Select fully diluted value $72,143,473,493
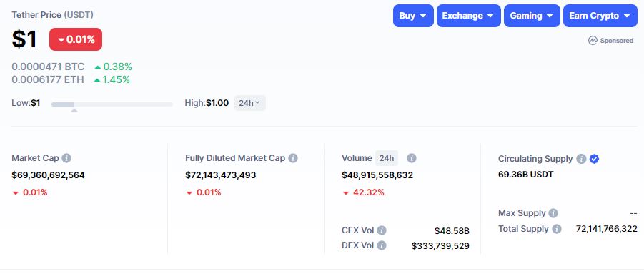 (x=221, y=175)
